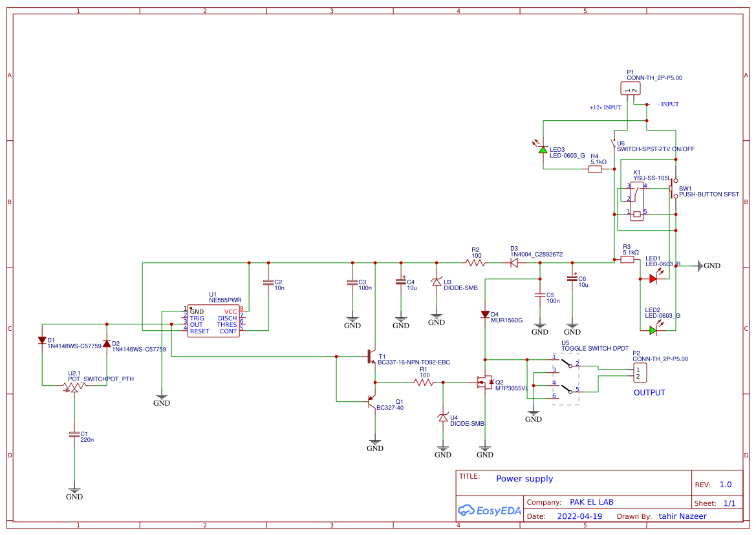Select the MUR1560G diode D4
756x535 pixels.
(485, 315)
